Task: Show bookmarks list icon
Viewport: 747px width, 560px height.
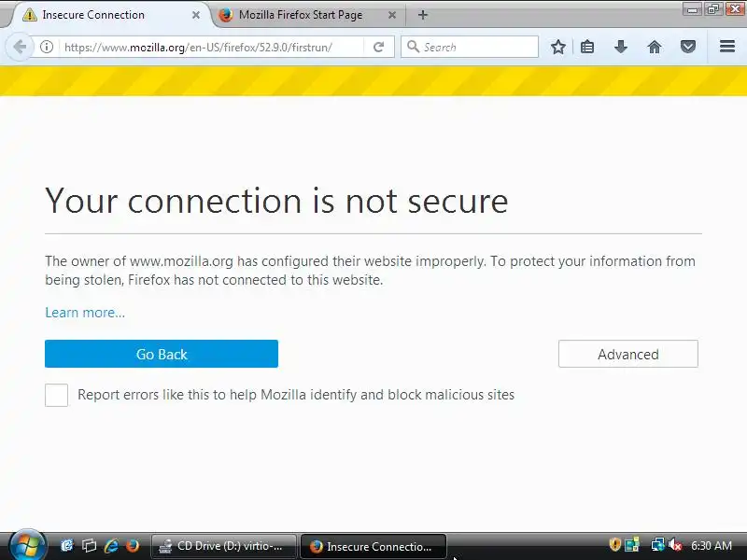Action: coord(587,47)
